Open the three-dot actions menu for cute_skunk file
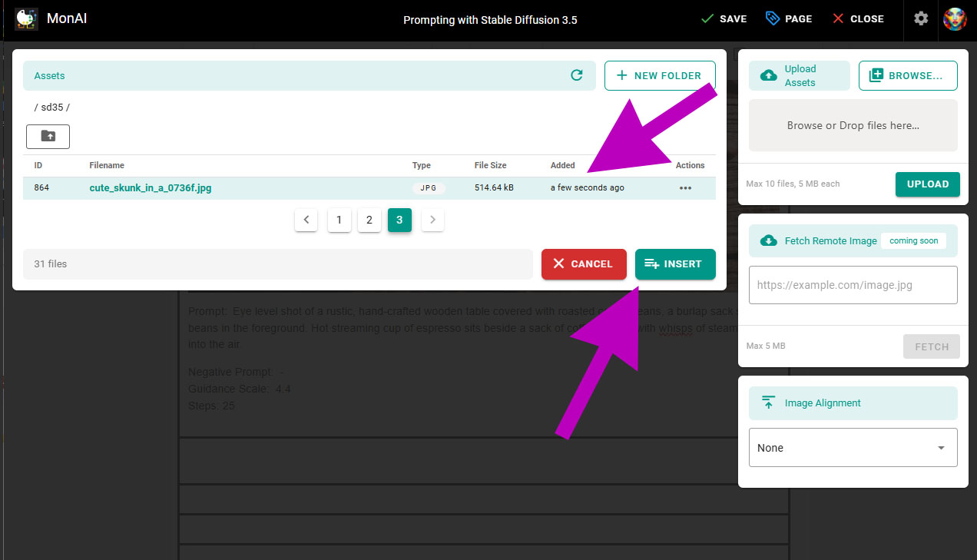The width and height of the screenshot is (977, 560). (685, 188)
